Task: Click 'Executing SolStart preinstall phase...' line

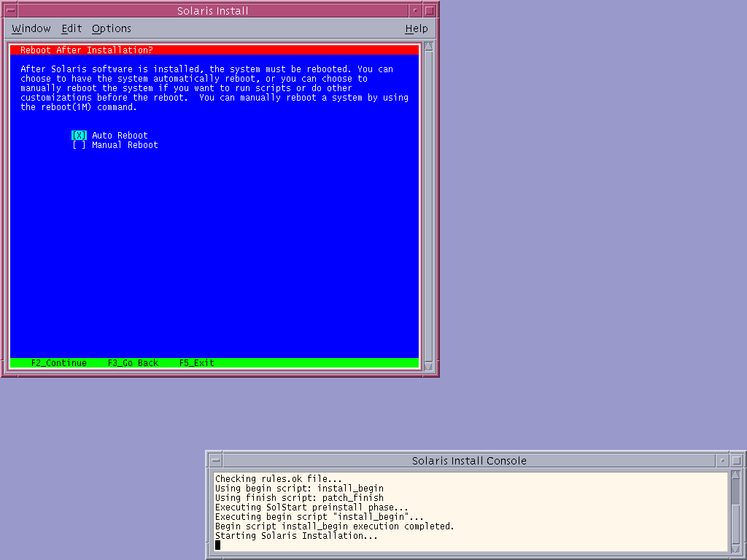Action: pos(311,507)
